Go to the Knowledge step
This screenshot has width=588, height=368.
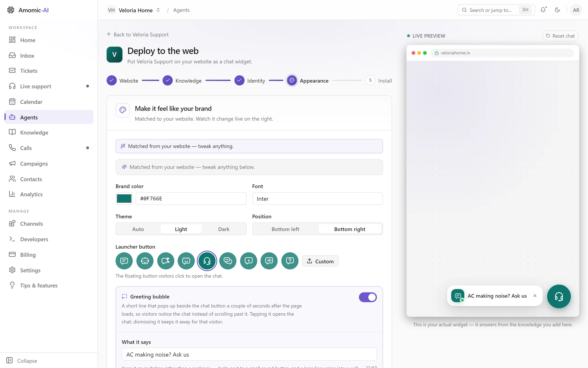point(182,80)
